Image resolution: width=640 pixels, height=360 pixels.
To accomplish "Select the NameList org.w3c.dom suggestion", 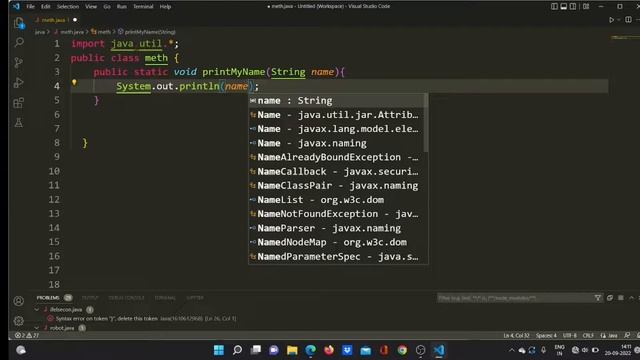I will 336,200.
